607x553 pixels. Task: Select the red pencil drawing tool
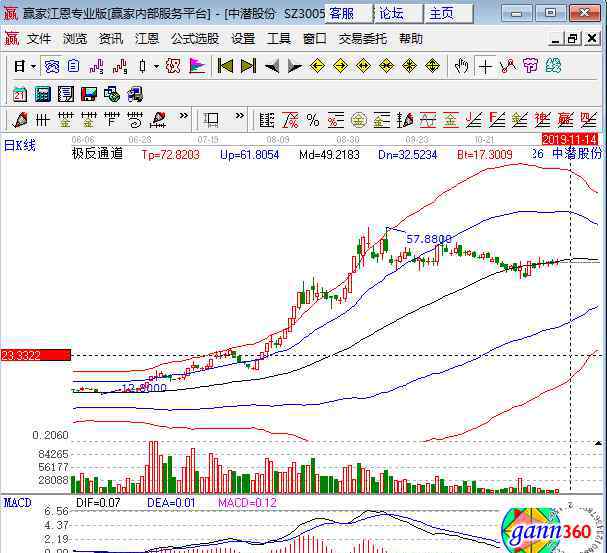tap(20, 120)
